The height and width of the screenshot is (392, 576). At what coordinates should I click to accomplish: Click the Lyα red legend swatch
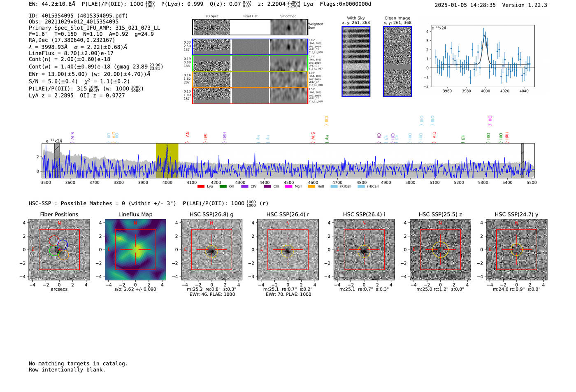(201, 186)
